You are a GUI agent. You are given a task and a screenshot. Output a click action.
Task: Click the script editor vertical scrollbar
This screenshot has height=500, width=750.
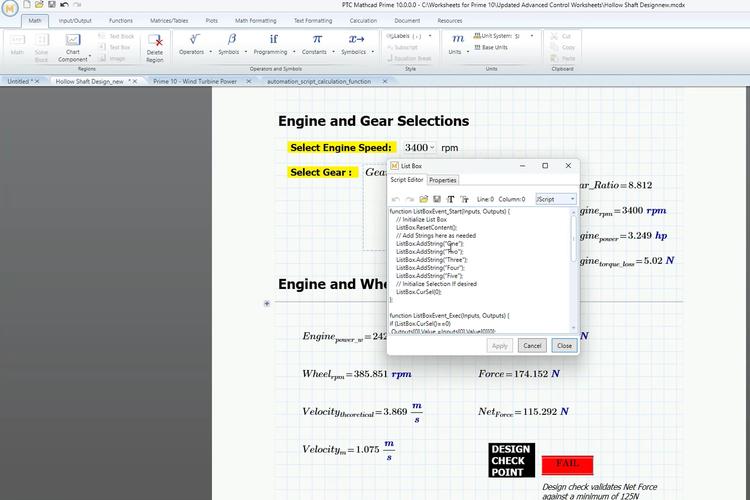click(574, 270)
